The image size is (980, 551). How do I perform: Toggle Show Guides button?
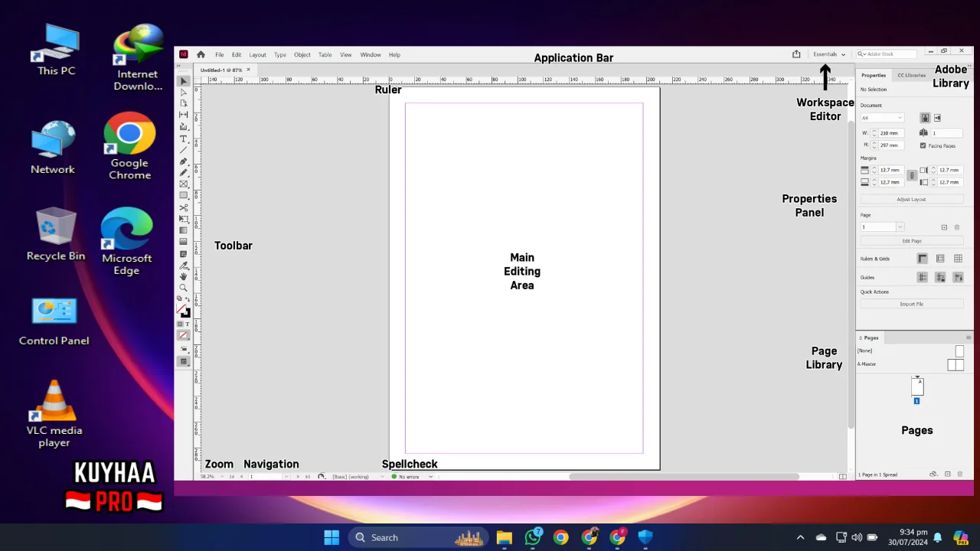[x=923, y=277]
